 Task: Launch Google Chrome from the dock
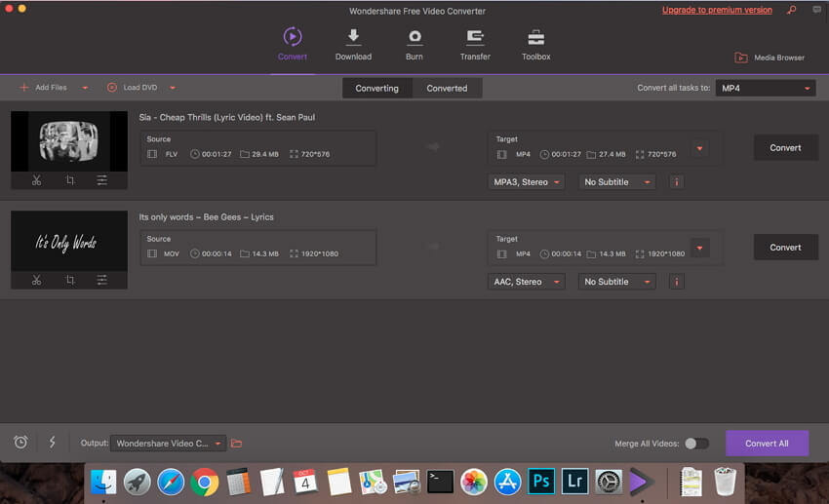pos(205,482)
